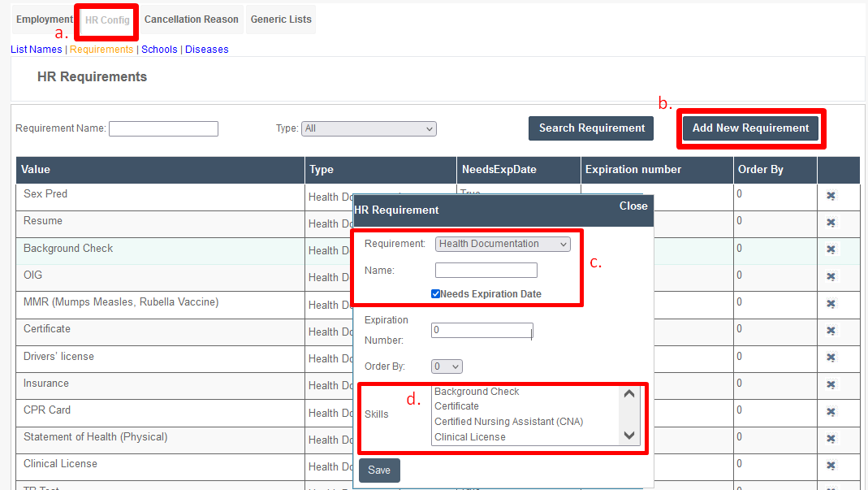Delete the Insurance requirement row
Viewport: 868px width, 490px height.
(x=831, y=384)
